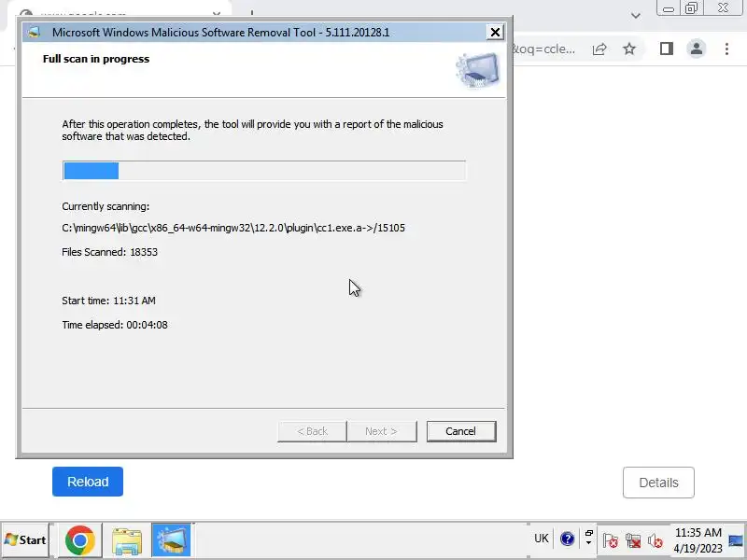Open the Windows Start menu
This screenshot has height=560, width=747.
(25, 540)
